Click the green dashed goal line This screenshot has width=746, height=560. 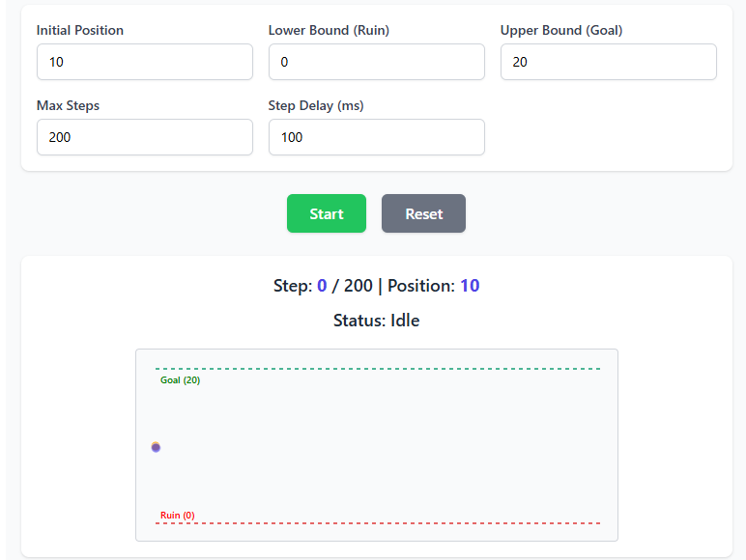click(x=378, y=369)
